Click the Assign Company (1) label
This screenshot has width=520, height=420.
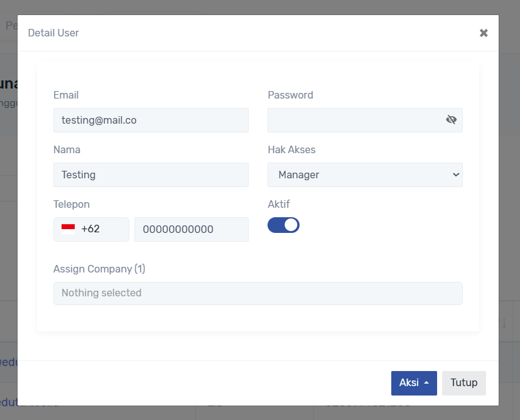coord(99,269)
